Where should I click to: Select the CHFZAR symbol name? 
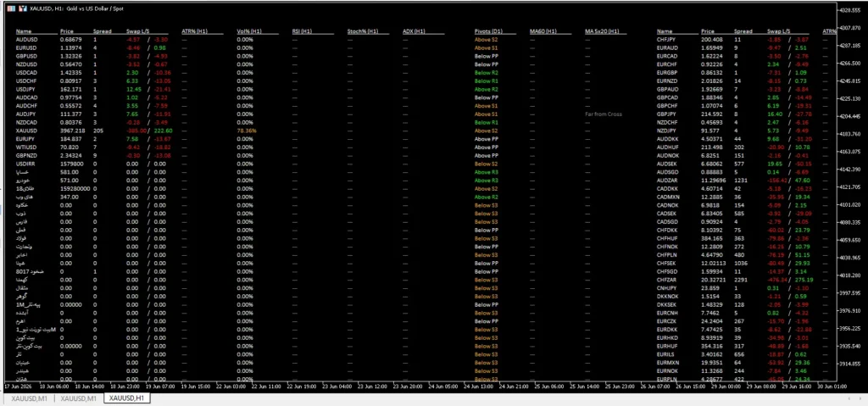(667, 280)
